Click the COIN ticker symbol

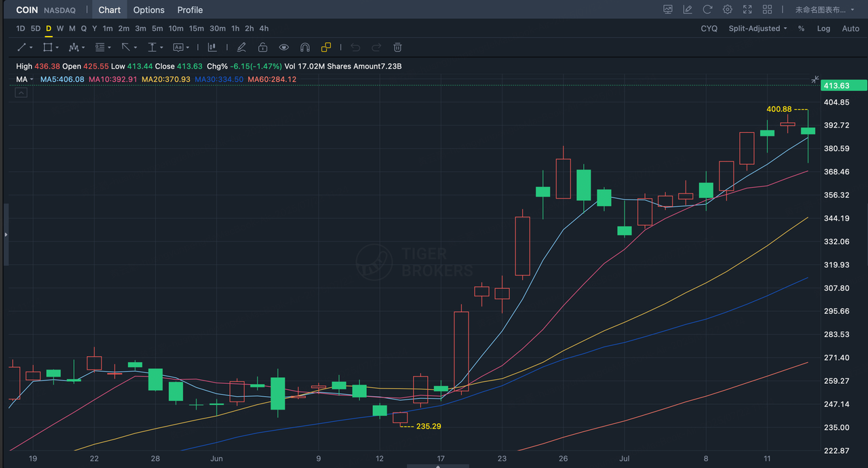[27, 10]
